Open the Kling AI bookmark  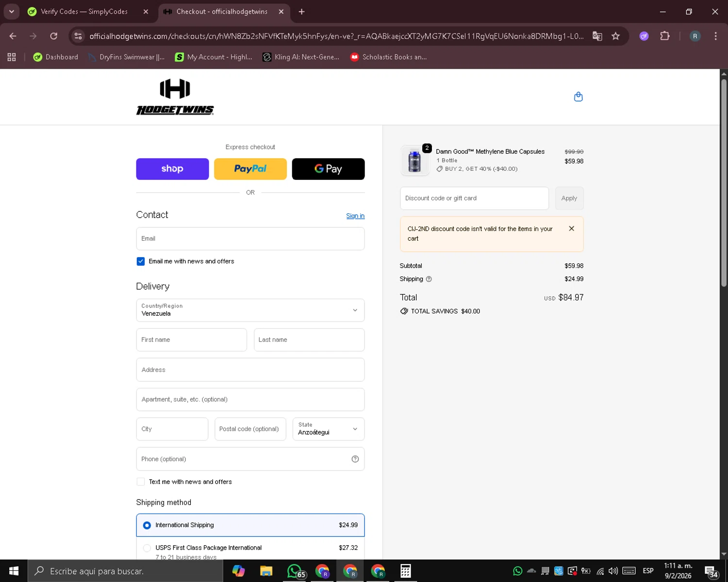pyautogui.click(x=301, y=57)
